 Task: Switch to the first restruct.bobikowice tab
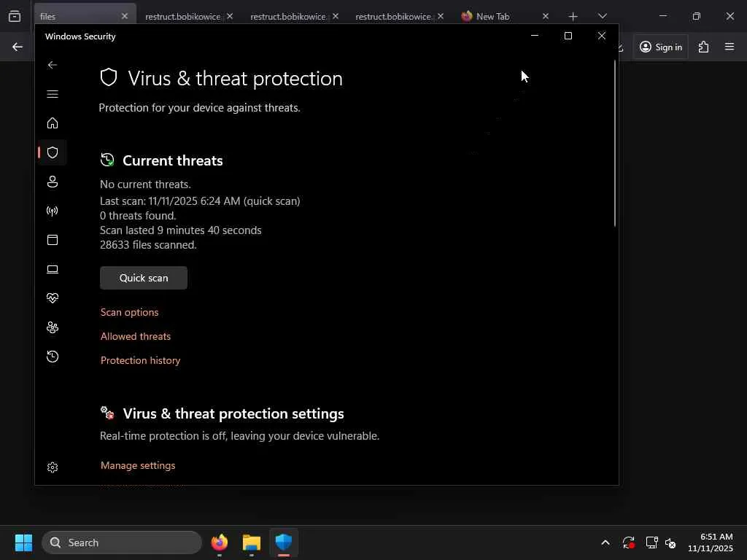coord(183,16)
